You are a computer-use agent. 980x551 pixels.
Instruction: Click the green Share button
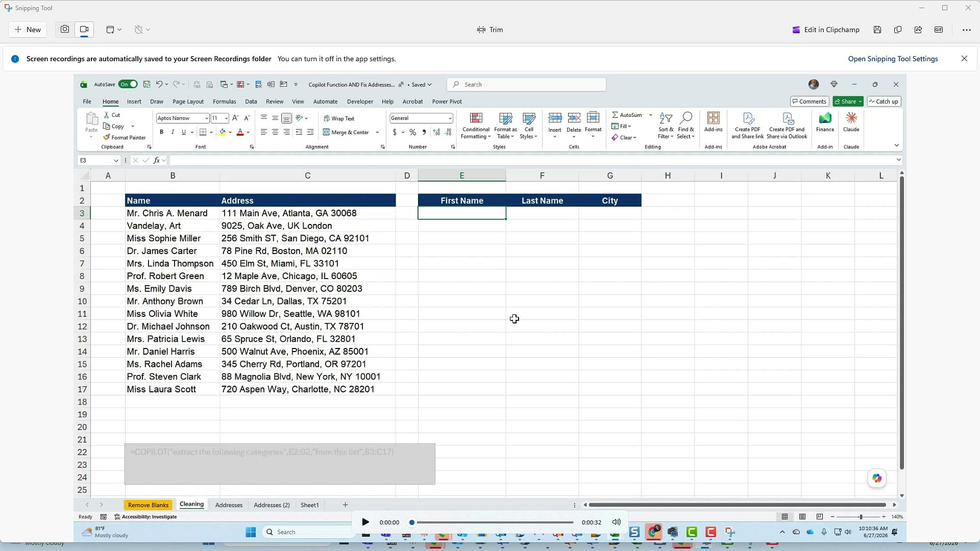coord(848,102)
